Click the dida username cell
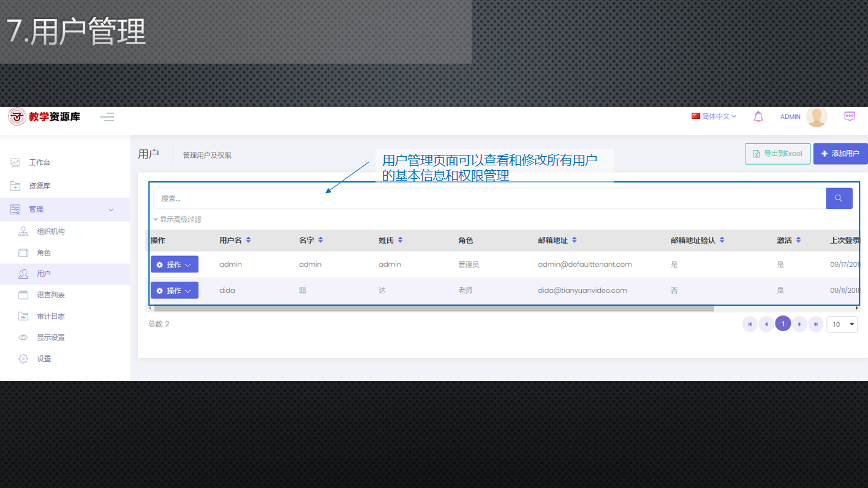The image size is (868, 488). coord(227,290)
